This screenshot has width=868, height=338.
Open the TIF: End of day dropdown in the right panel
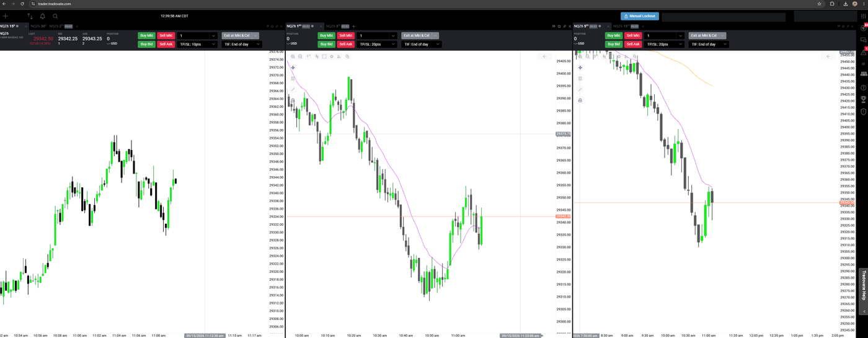(709, 44)
